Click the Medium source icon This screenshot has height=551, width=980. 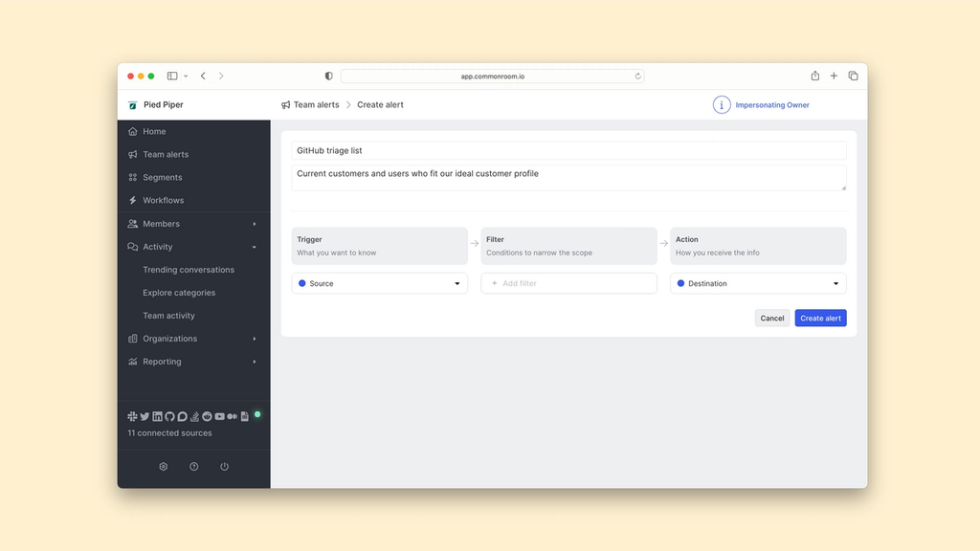232,416
